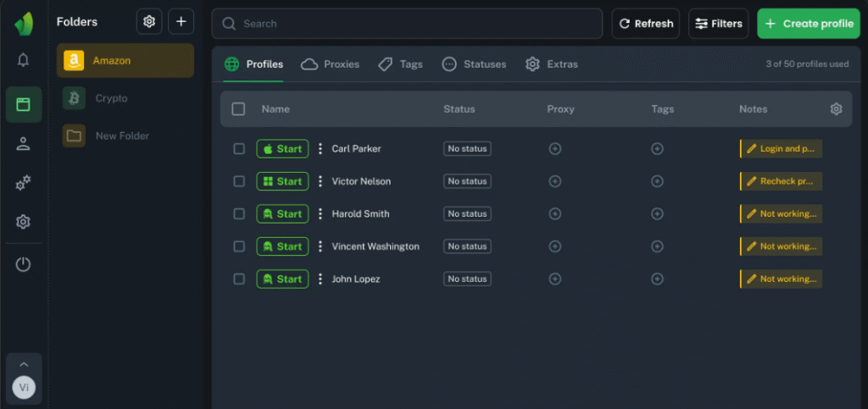Start the Victor Nelson profile
Screen dimensions: 868x409
tap(282, 181)
